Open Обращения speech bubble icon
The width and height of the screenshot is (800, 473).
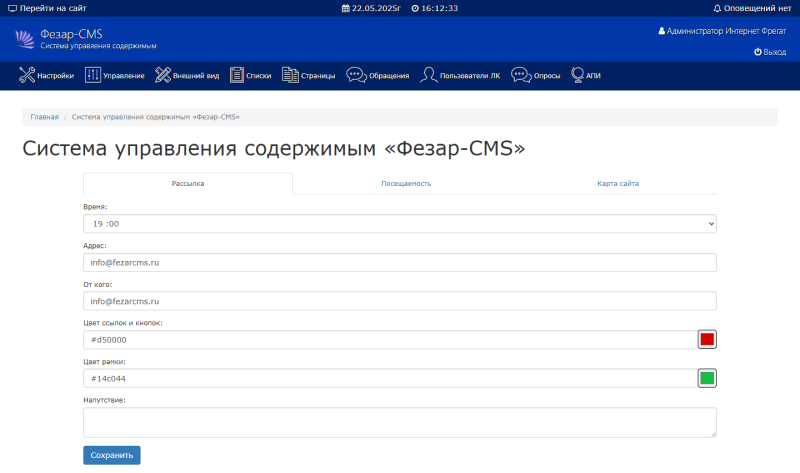click(355, 75)
